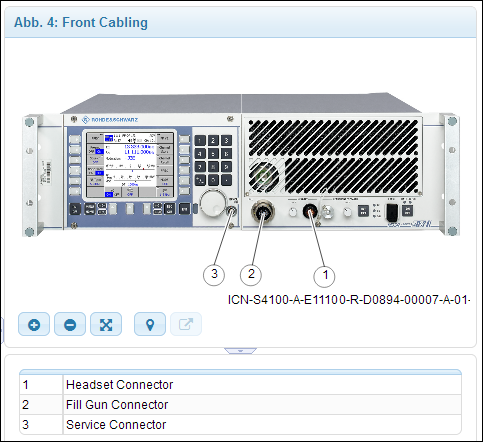Click the zoom out minus icon
483x442 pixels.
tap(70, 324)
